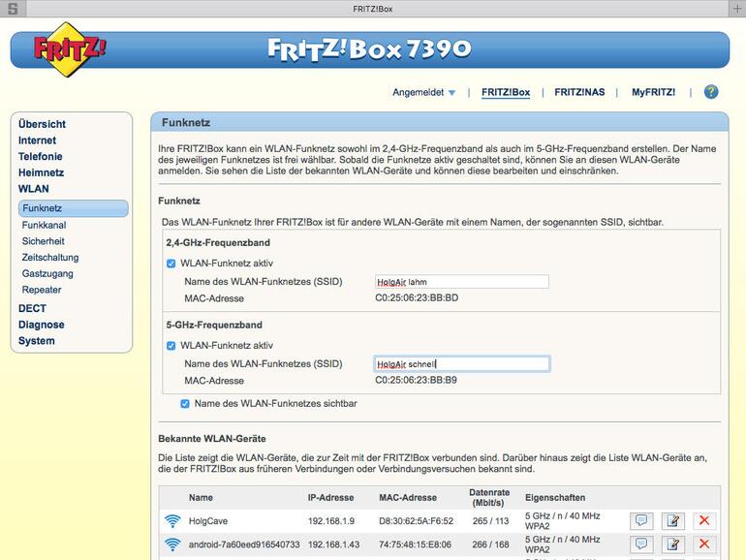Open comment icon for android-7a60eed916540733 device
746x560 pixels.
tap(641, 544)
